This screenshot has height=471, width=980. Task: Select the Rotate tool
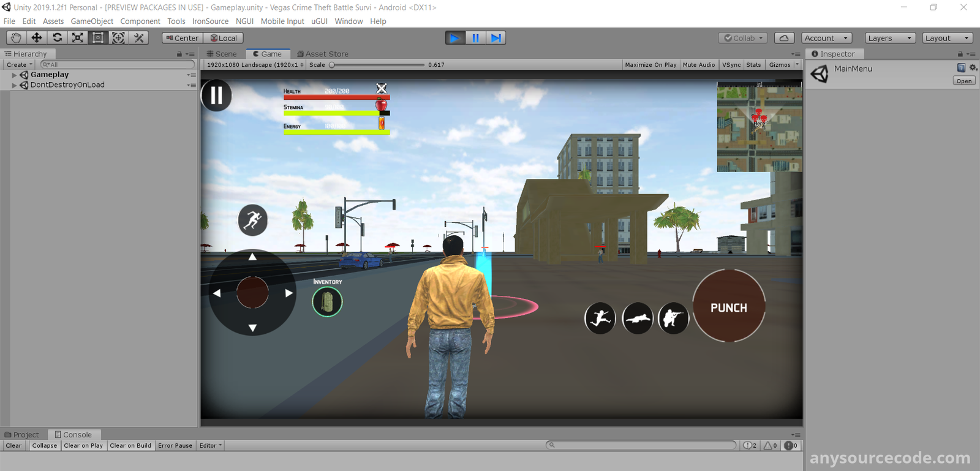[57, 38]
